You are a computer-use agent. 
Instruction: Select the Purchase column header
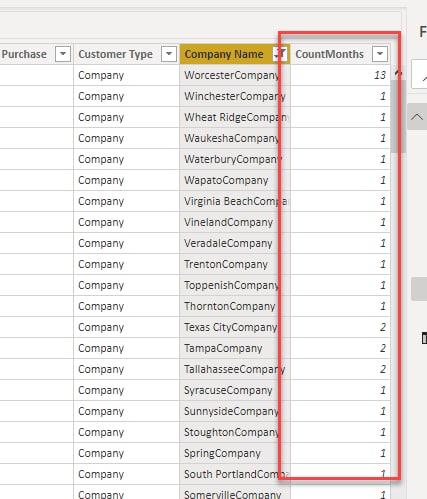tap(36, 54)
